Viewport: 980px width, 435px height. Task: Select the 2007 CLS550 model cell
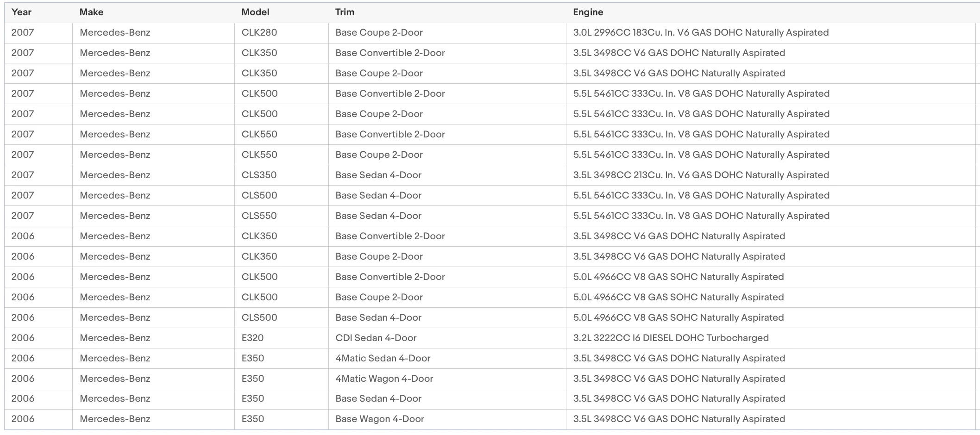[x=281, y=216]
